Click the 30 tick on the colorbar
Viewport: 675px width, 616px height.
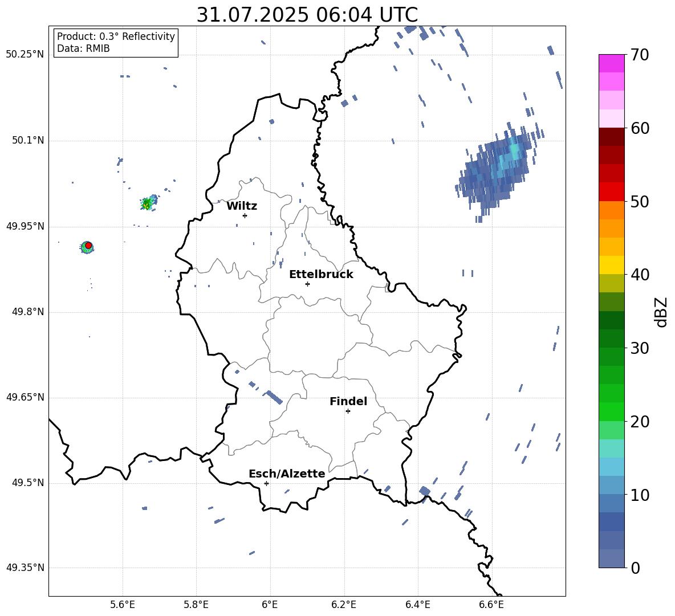639,348
